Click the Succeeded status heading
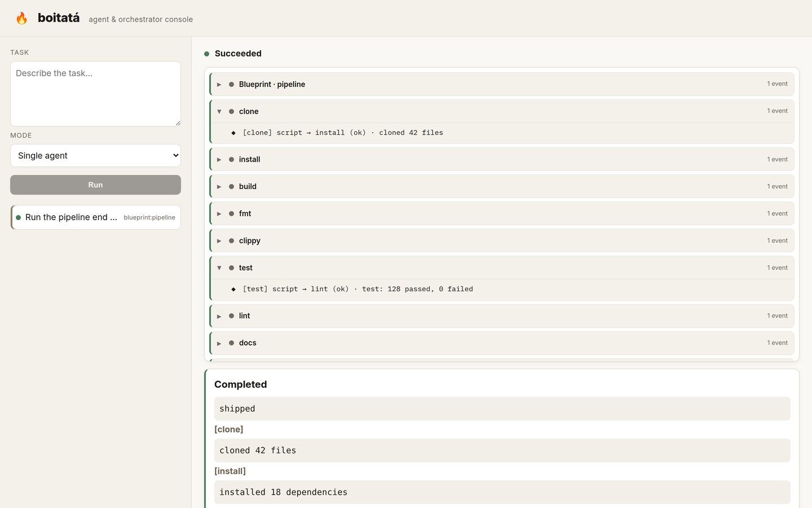This screenshot has width=812, height=508. point(238,54)
